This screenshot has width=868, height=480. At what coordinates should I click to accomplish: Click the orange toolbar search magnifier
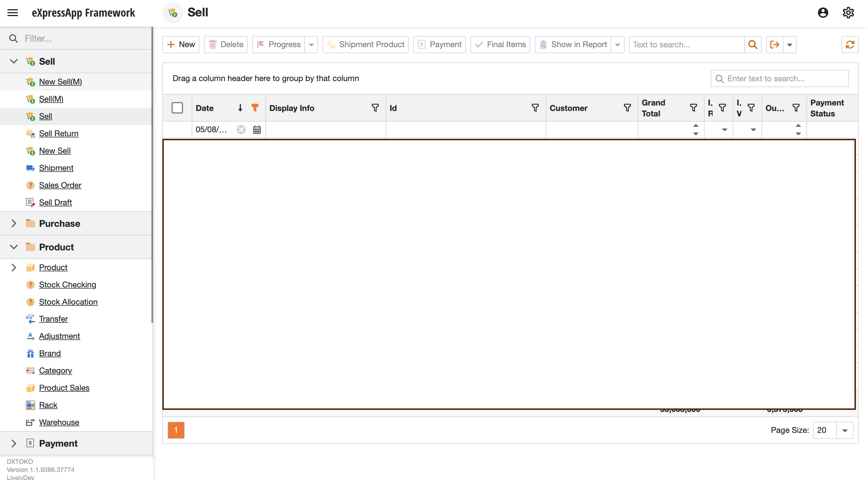pos(752,45)
